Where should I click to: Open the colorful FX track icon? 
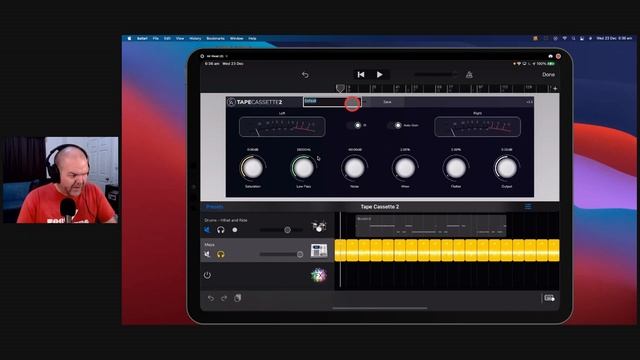(x=319, y=276)
